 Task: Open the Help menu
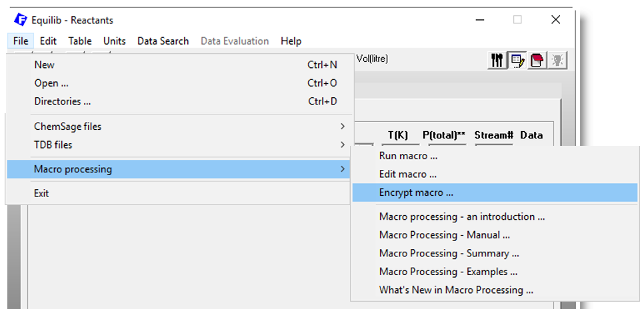[x=291, y=41]
